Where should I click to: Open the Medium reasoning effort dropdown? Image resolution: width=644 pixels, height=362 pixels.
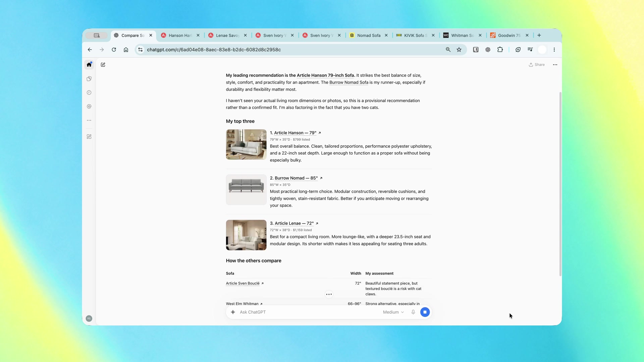tap(393, 312)
